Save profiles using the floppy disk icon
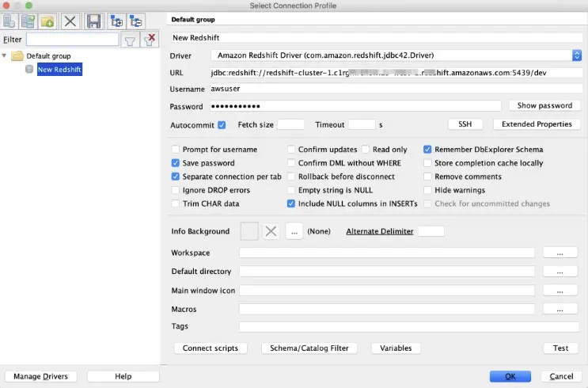This screenshot has height=388, width=588. pos(93,21)
